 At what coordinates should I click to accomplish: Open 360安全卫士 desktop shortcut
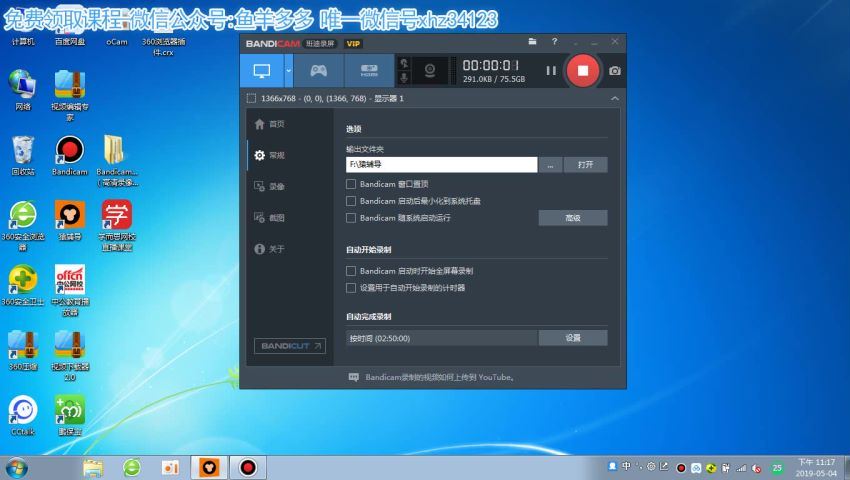(x=23, y=285)
